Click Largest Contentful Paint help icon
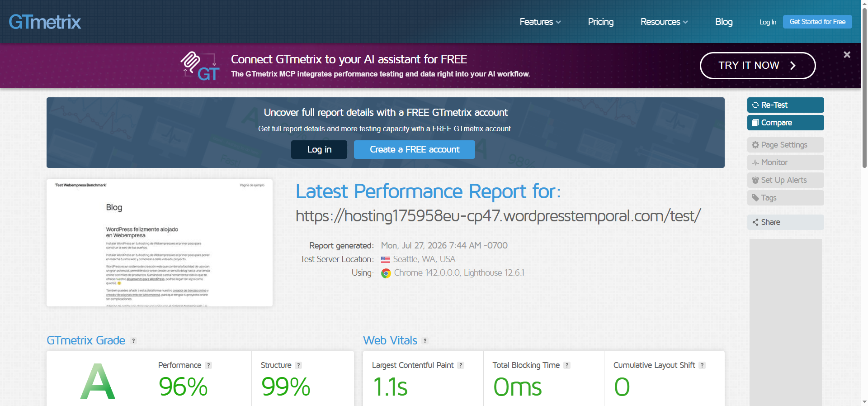 coord(461,365)
